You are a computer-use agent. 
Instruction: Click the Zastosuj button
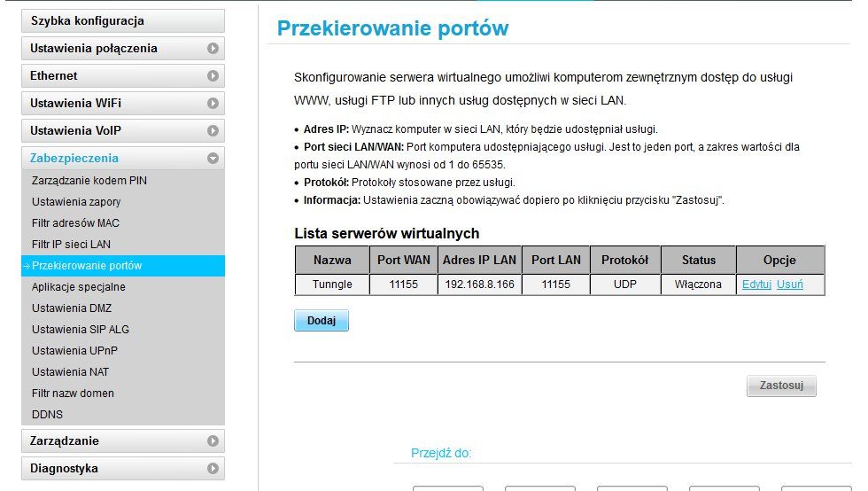(781, 386)
